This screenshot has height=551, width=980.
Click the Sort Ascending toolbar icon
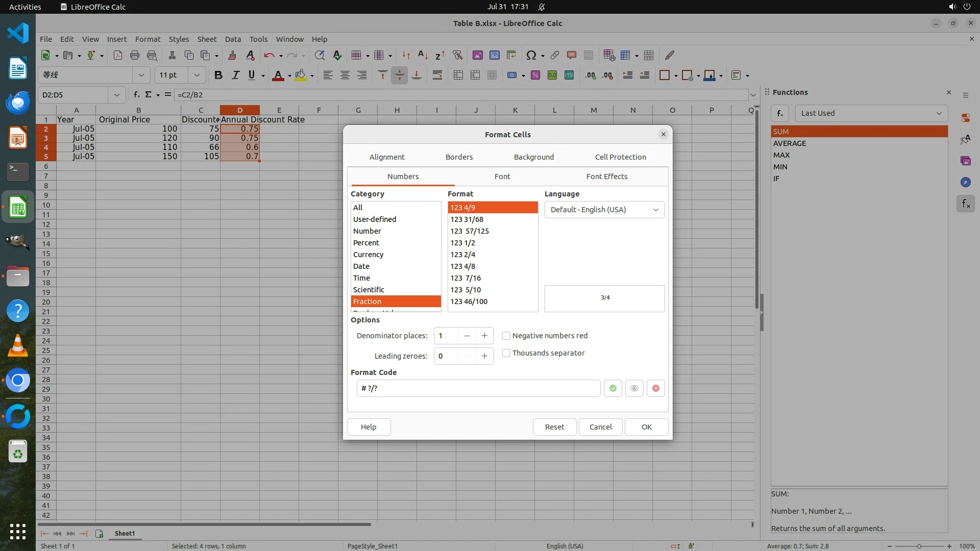tap(423, 55)
